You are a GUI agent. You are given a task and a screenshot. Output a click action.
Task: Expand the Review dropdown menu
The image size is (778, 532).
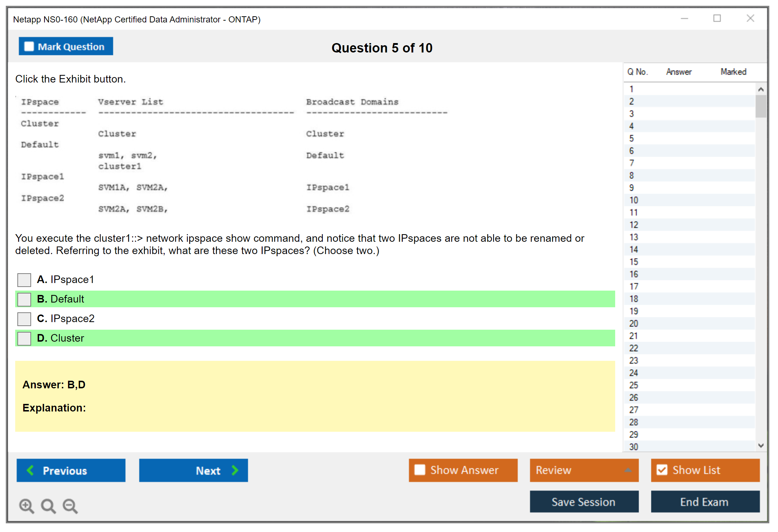628,470
